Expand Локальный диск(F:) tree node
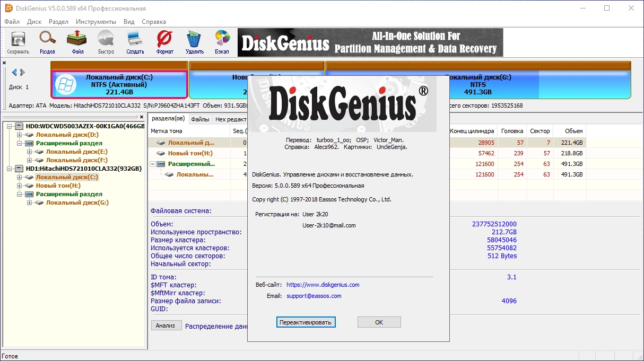The height and width of the screenshot is (361, 644). [30, 160]
